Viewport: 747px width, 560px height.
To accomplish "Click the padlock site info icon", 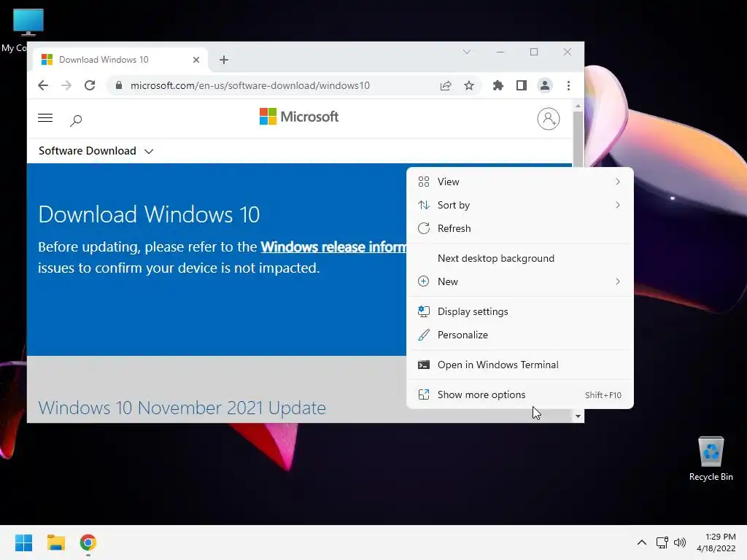I will (x=119, y=85).
